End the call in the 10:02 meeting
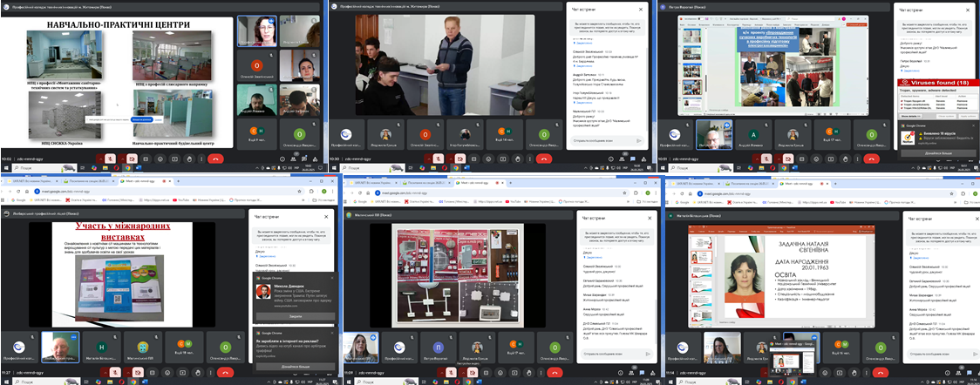Screen dimensions: 980x385 click(x=215, y=159)
